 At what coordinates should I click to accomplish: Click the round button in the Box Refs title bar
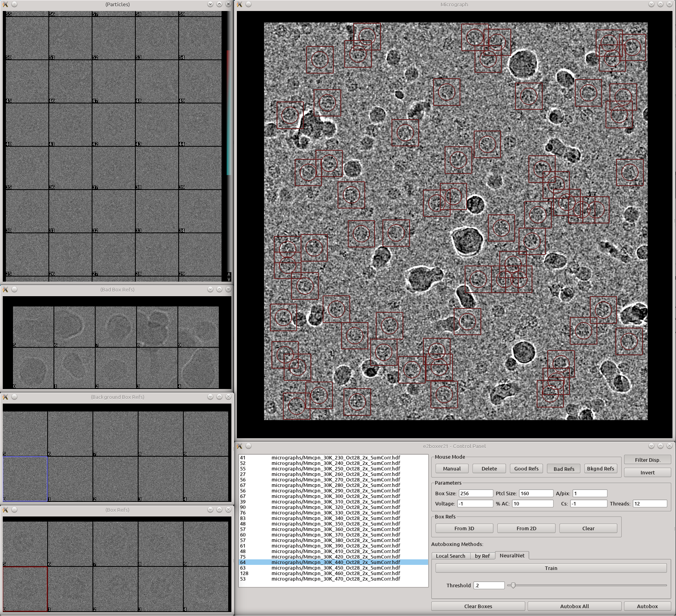pyautogui.click(x=15, y=510)
